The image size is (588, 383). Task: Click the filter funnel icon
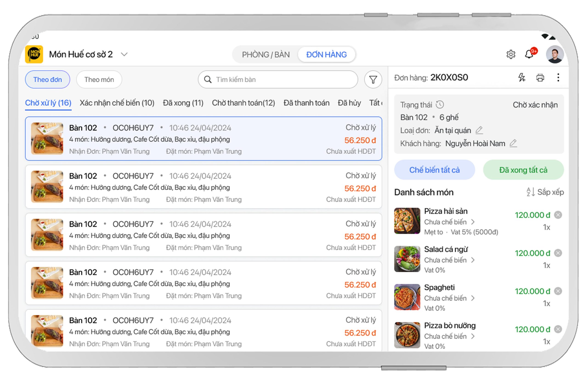(x=373, y=80)
